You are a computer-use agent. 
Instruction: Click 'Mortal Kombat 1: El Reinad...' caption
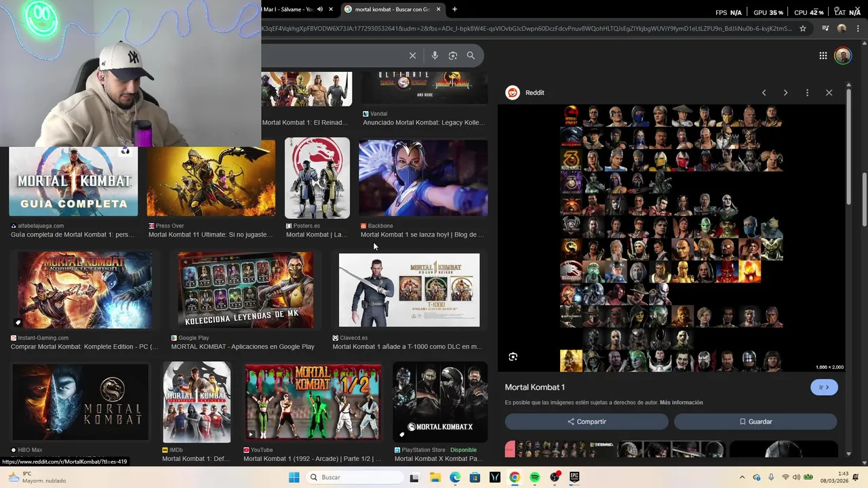click(x=304, y=123)
